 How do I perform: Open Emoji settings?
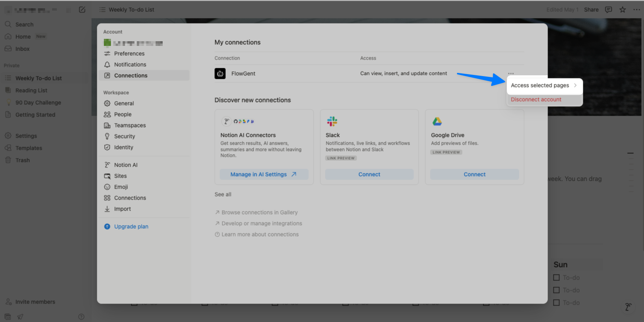coord(121,187)
